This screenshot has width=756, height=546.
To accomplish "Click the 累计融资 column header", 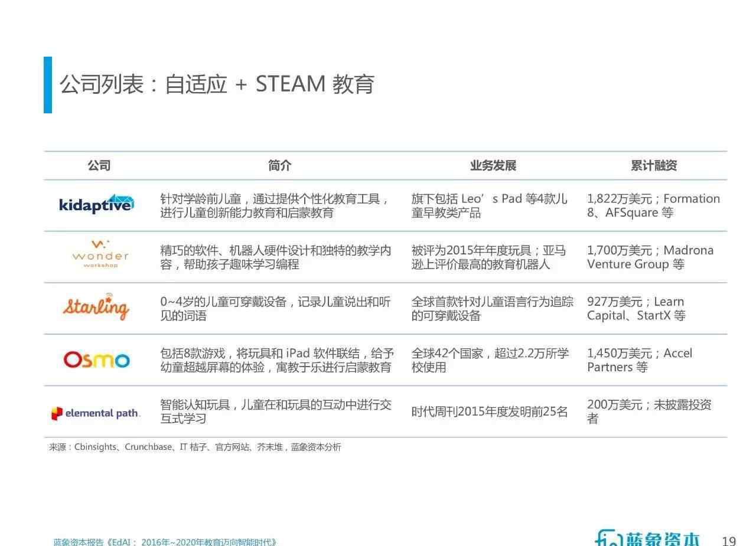I will coord(654,165).
